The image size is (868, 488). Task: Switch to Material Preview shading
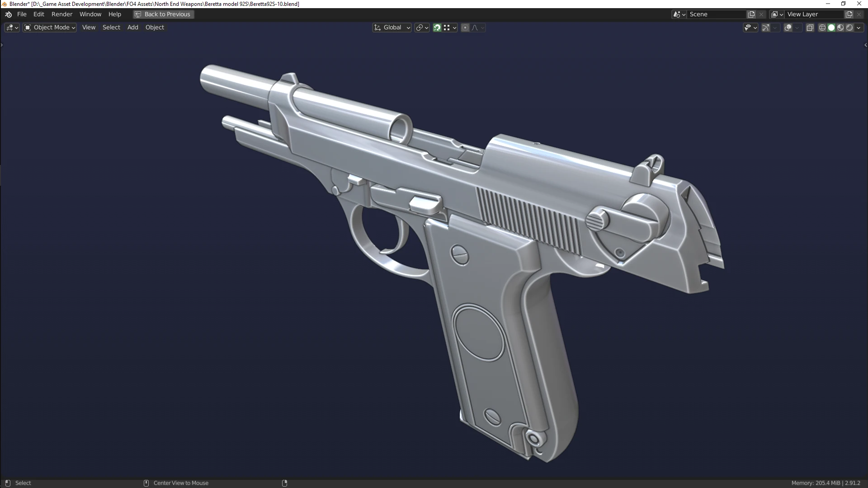(x=840, y=28)
